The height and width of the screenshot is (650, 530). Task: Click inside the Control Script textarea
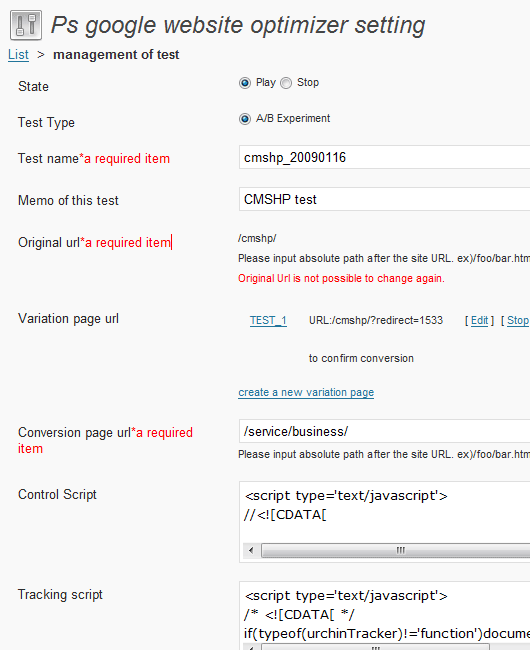click(x=385, y=512)
